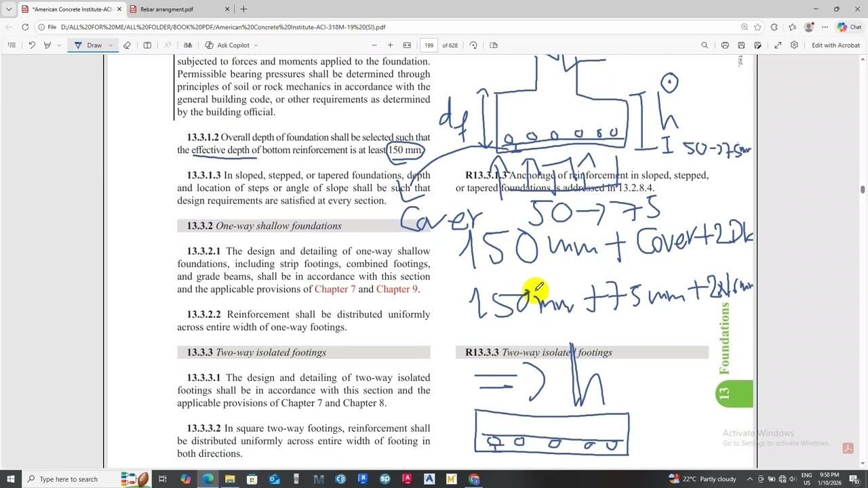Follow the Chapter 9 red link
The height and width of the screenshot is (488, 868).
click(397, 289)
